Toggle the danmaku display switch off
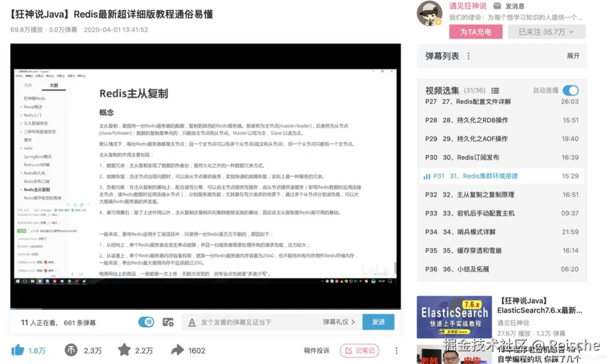The image size is (611, 364). point(147,321)
